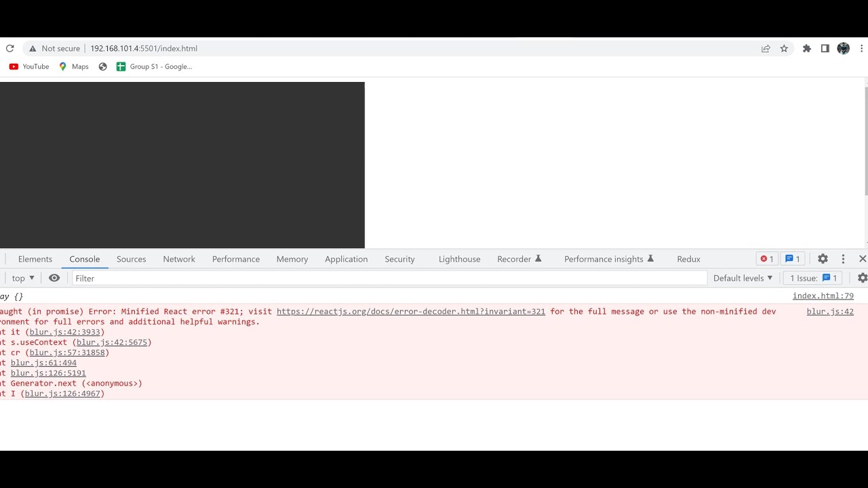
Task: Open the Memory tab
Action: tap(292, 259)
